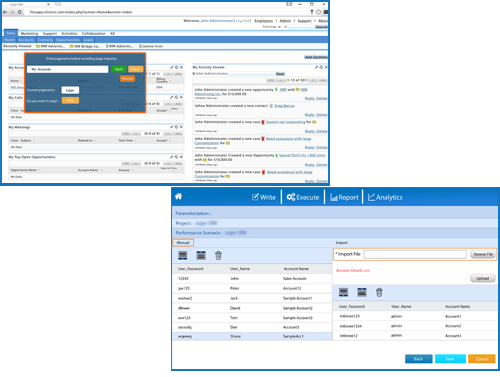Click the Browse File button
Viewport: 500px width, 377px height.
483,254
